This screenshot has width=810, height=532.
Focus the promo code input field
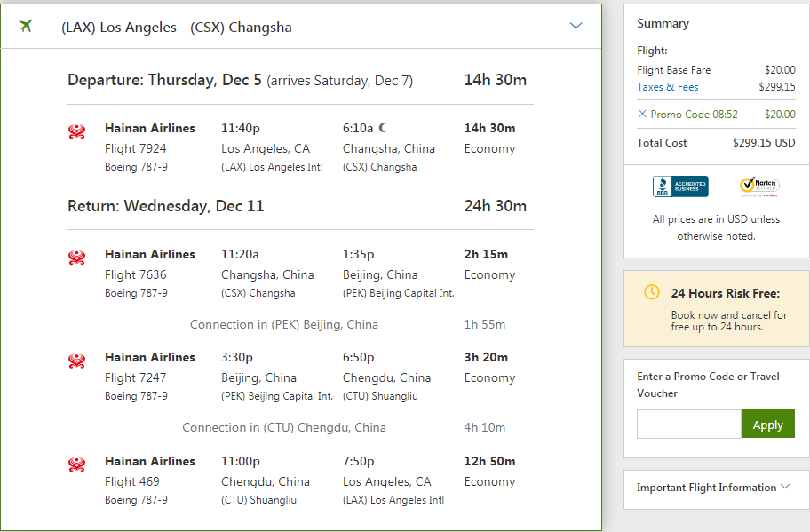pyautogui.click(x=689, y=424)
